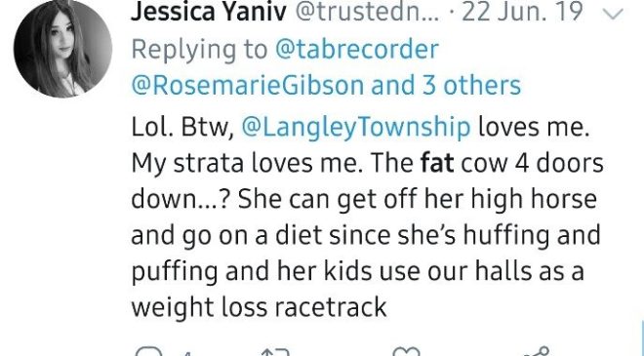
Task: Click the 'Lol. Btw,' opening text
Action: [182, 128]
